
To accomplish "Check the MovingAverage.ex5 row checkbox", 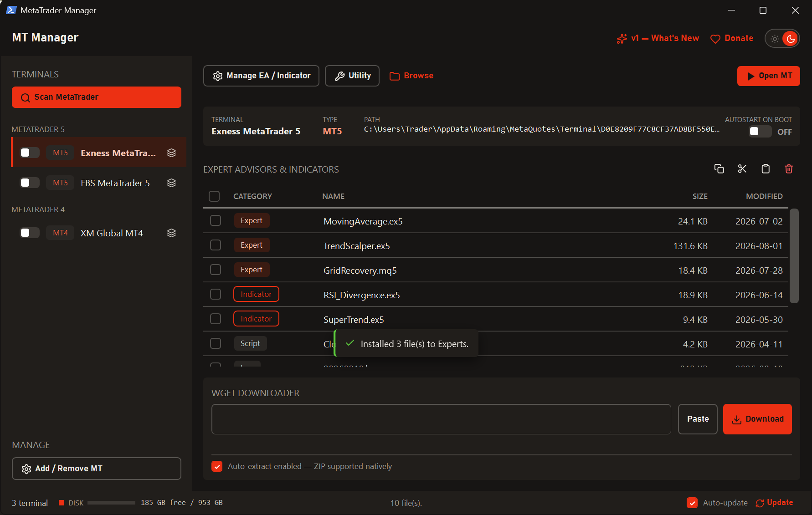I will click(x=216, y=221).
